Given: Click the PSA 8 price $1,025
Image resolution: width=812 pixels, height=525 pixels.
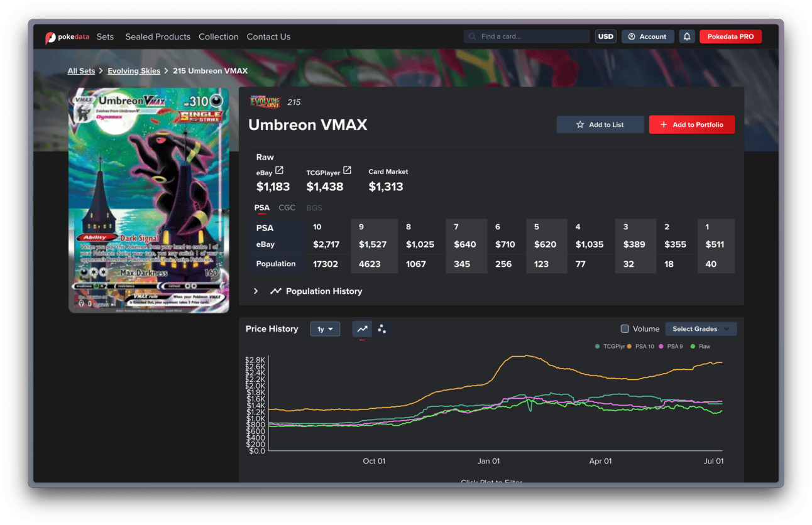Looking at the screenshot, I should [420, 244].
